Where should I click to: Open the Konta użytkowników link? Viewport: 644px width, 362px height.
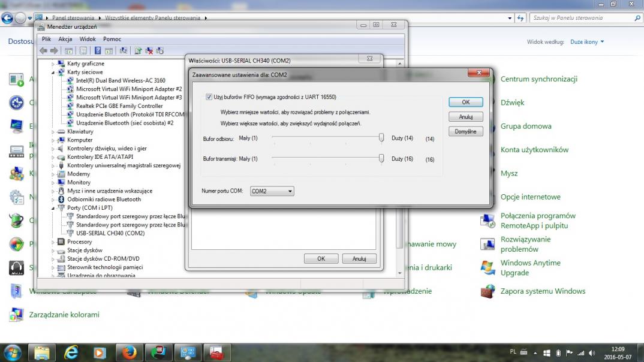tap(534, 150)
